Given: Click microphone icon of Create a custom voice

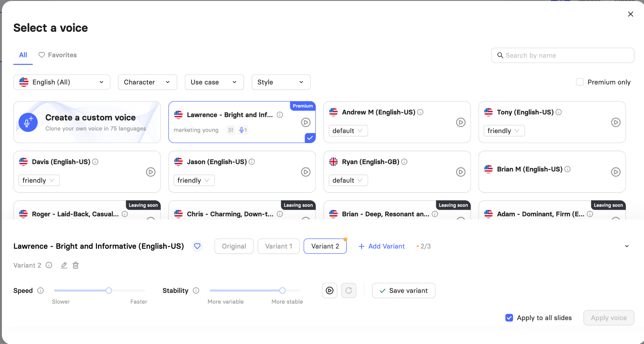Looking at the screenshot, I should (28, 122).
